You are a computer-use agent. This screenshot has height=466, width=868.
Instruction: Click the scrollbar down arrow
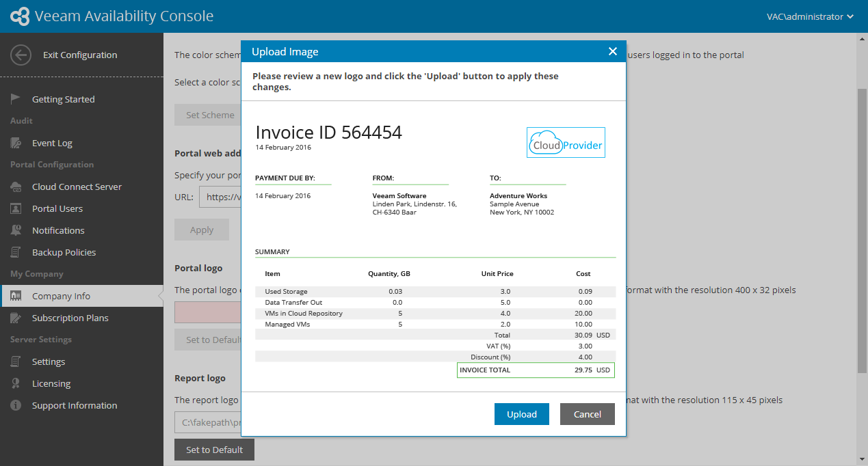(x=862, y=459)
